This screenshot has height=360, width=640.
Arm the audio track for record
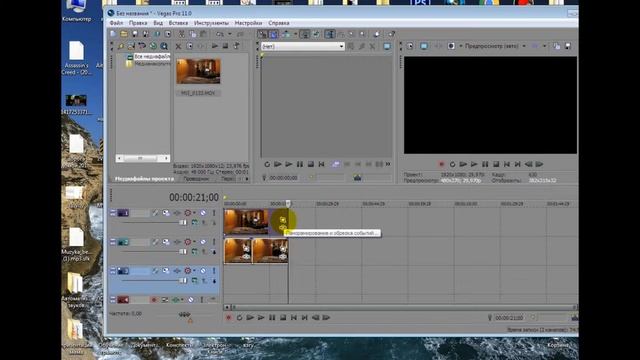pyautogui.click(x=154, y=300)
